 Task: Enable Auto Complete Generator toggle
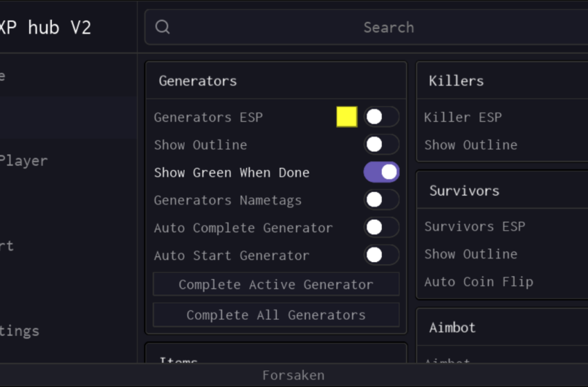(x=381, y=228)
